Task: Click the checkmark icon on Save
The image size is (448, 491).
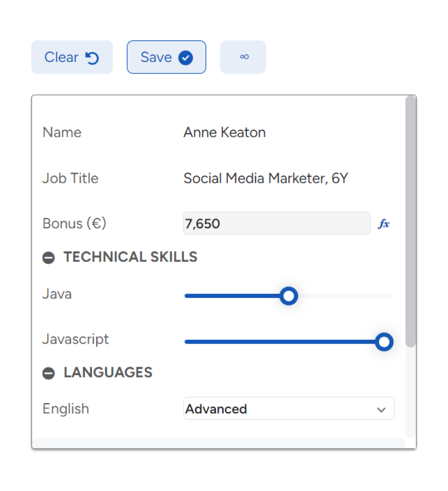Action: 186,58
